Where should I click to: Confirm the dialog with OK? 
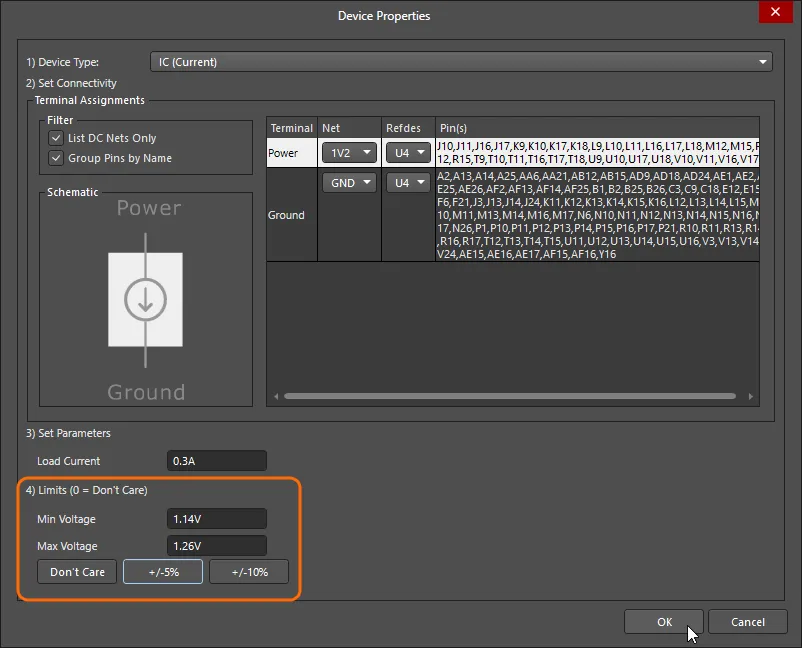pyautogui.click(x=664, y=622)
